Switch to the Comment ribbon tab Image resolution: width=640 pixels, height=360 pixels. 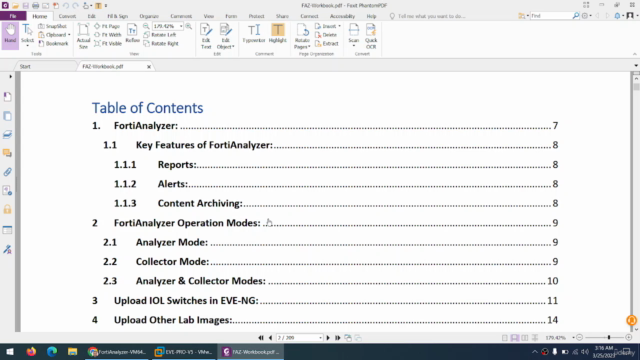181,16
